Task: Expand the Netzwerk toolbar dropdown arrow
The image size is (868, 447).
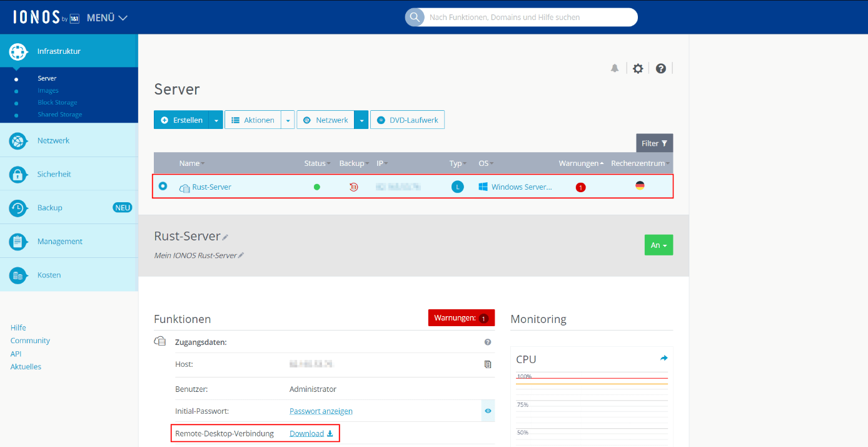Action: [x=361, y=120]
